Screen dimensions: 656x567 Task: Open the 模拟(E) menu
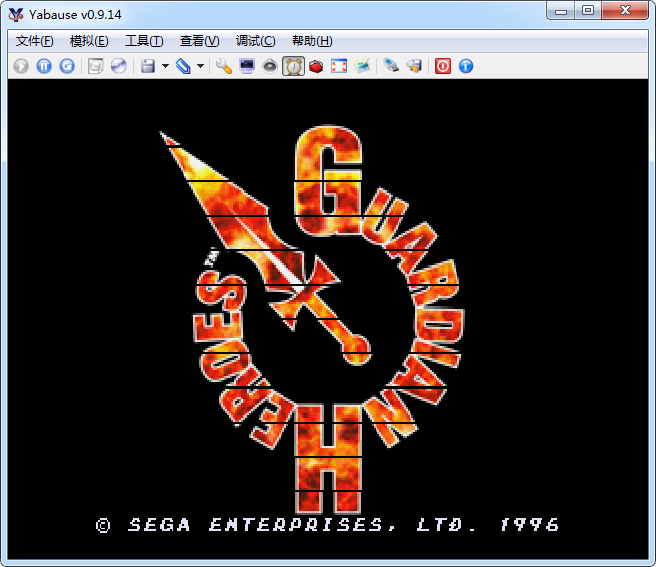90,41
